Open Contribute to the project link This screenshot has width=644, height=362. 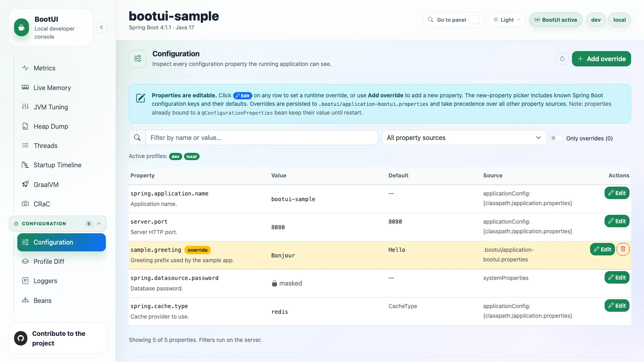pyautogui.click(x=58, y=338)
